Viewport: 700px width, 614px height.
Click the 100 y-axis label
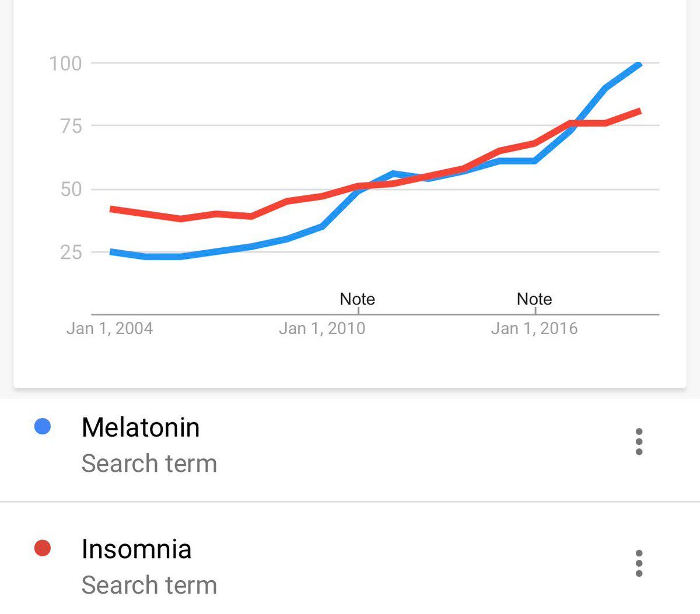click(x=65, y=64)
